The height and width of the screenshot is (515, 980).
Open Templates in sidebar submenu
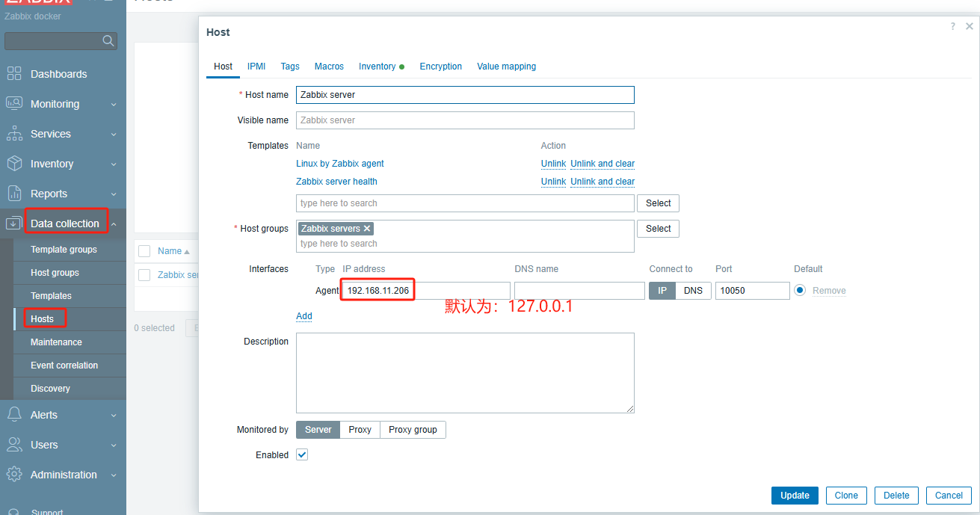(51, 296)
